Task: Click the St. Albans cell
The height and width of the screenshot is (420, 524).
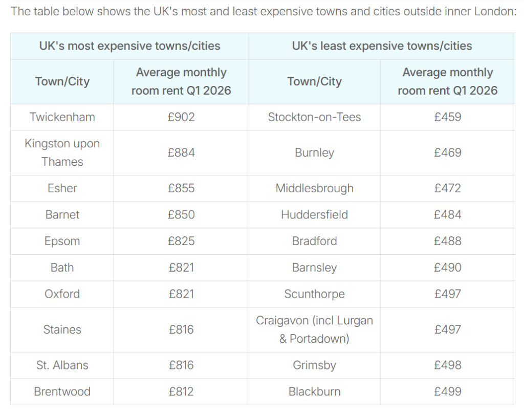Action: 62,365
